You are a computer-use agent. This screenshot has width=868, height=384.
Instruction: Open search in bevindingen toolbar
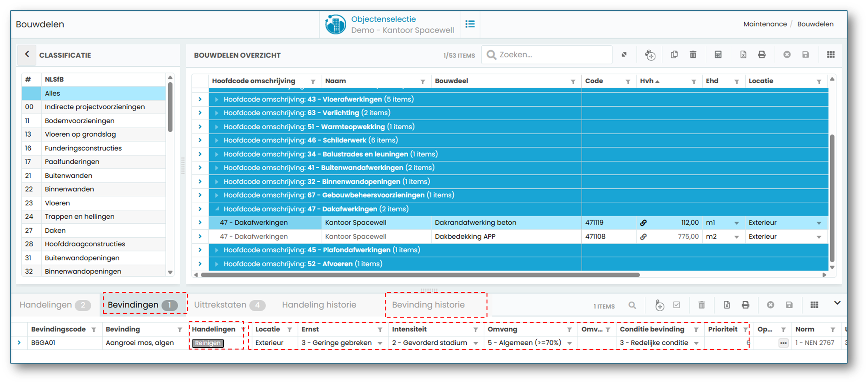(x=632, y=305)
